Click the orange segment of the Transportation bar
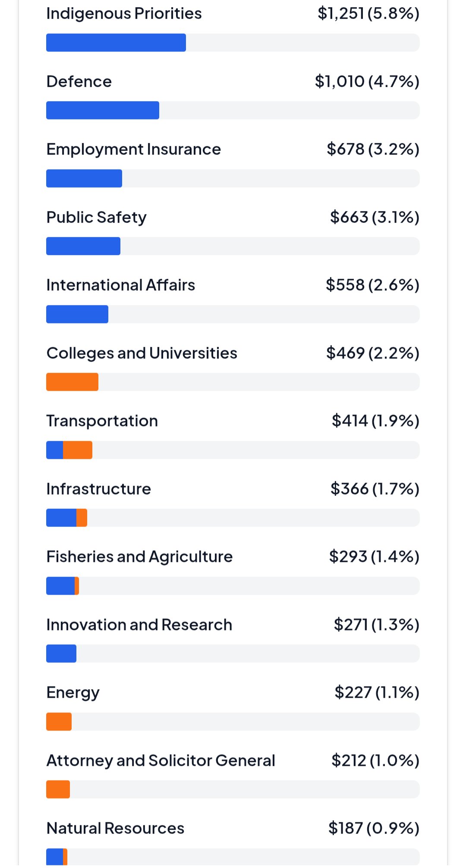This screenshot has width=466, height=868. [x=78, y=450]
